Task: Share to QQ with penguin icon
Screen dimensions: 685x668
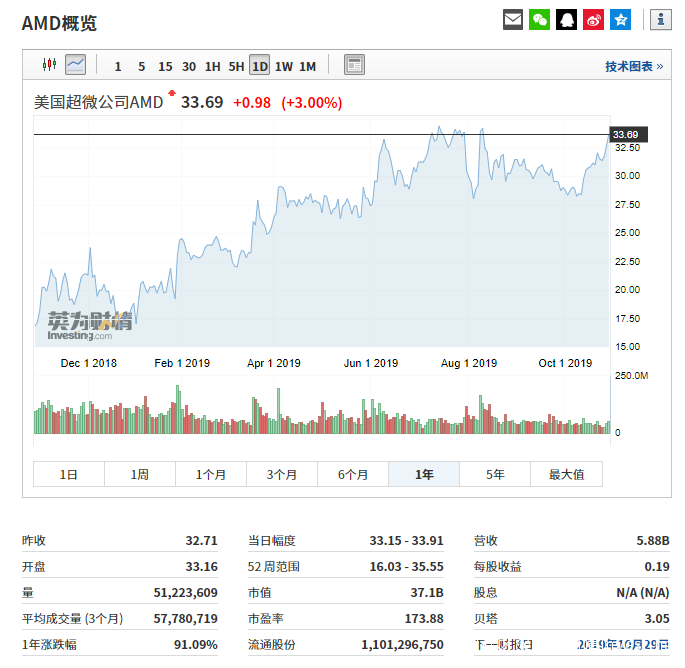Action: coord(566,20)
